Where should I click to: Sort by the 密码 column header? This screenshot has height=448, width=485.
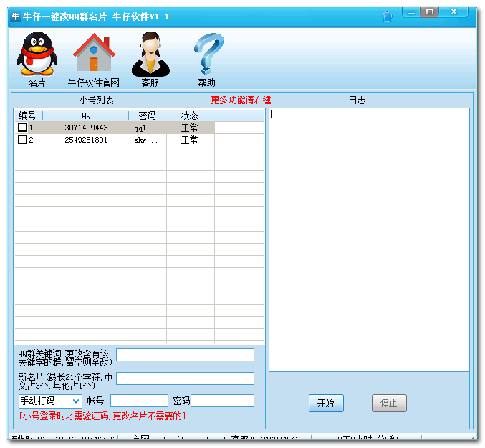coord(148,115)
